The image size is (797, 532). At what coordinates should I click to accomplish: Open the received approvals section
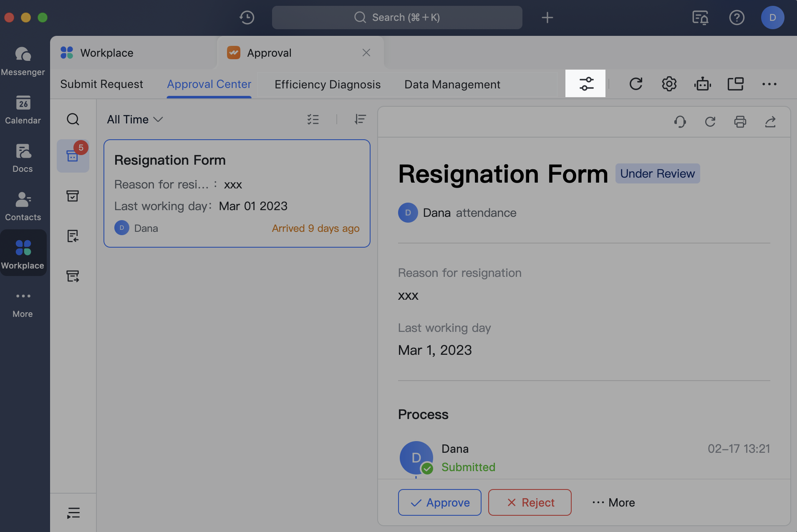point(73,236)
